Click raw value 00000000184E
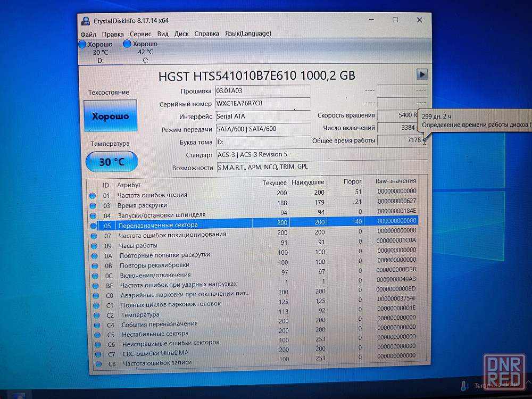The image size is (532, 399). pyautogui.click(x=396, y=211)
